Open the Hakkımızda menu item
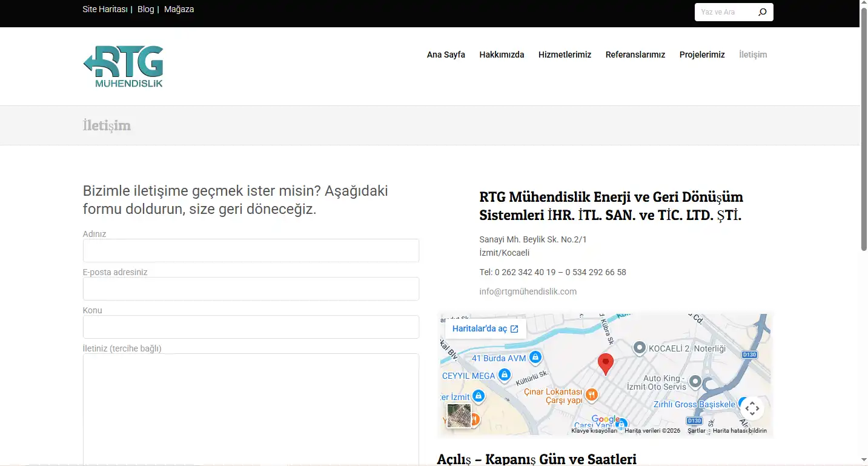The height and width of the screenshot is (466, 868). (x=502, y=55)
